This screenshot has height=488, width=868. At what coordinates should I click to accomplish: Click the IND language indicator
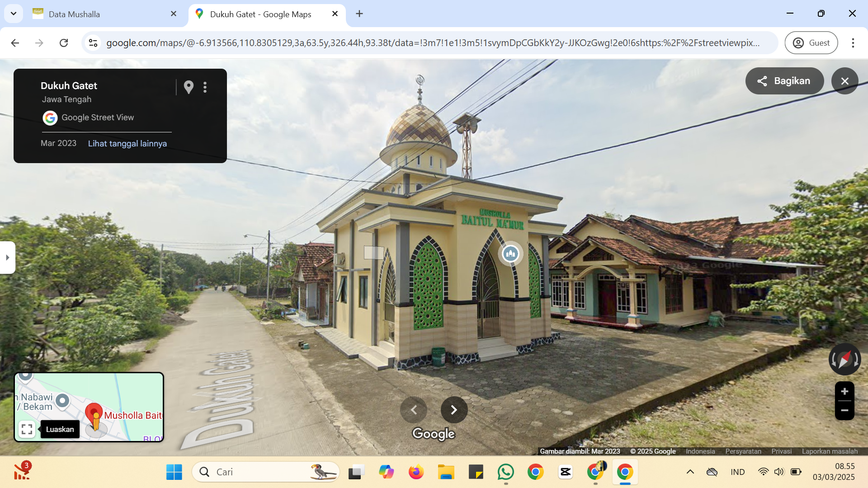(x=737, y=472)
